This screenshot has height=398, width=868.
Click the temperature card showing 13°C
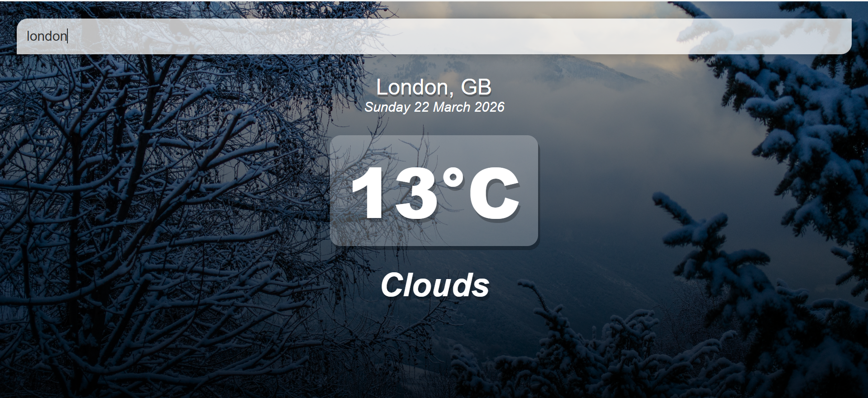pyautogui.click(x=434, y=190)
